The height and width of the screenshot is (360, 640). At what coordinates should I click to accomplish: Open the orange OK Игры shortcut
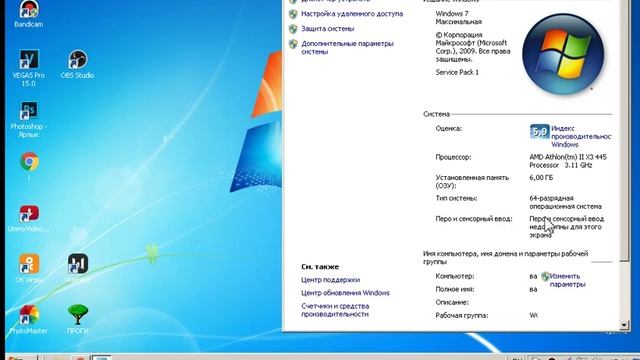[x=29, y=268]
